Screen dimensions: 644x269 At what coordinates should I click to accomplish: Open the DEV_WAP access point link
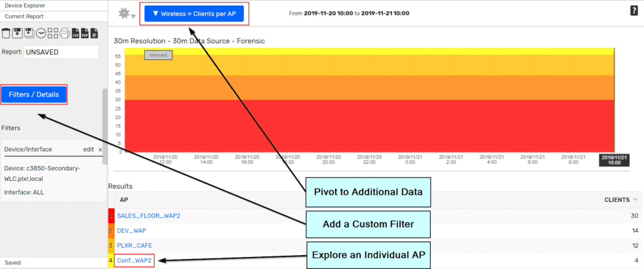(x=131, y=231)
